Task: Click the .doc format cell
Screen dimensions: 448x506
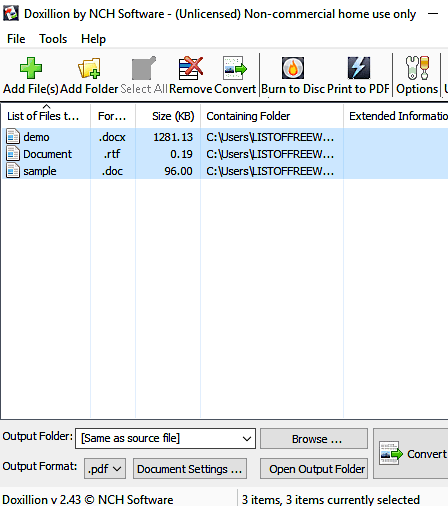Action: 112,171
